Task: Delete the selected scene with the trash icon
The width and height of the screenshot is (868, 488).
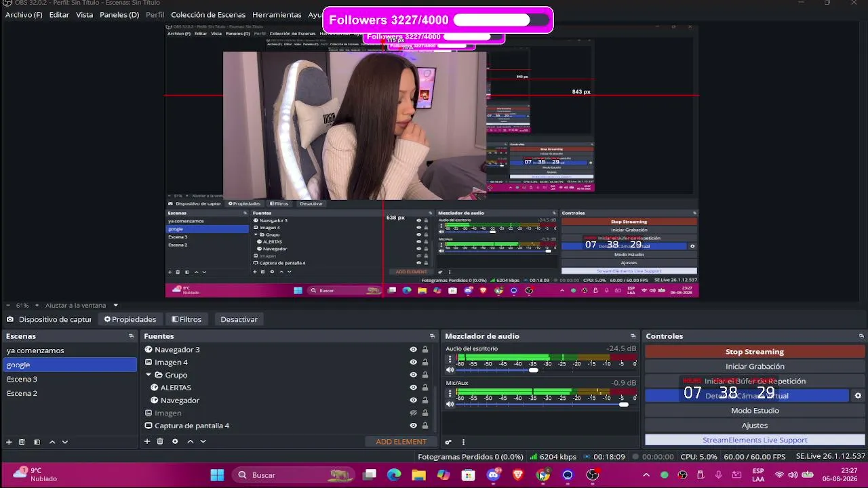Action: [22, 442]
